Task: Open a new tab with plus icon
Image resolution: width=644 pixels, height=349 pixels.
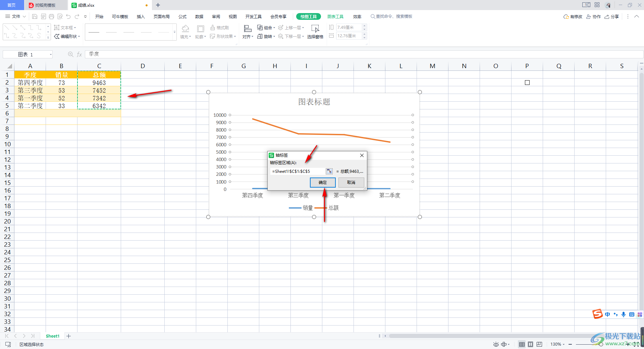Action: 158,5
